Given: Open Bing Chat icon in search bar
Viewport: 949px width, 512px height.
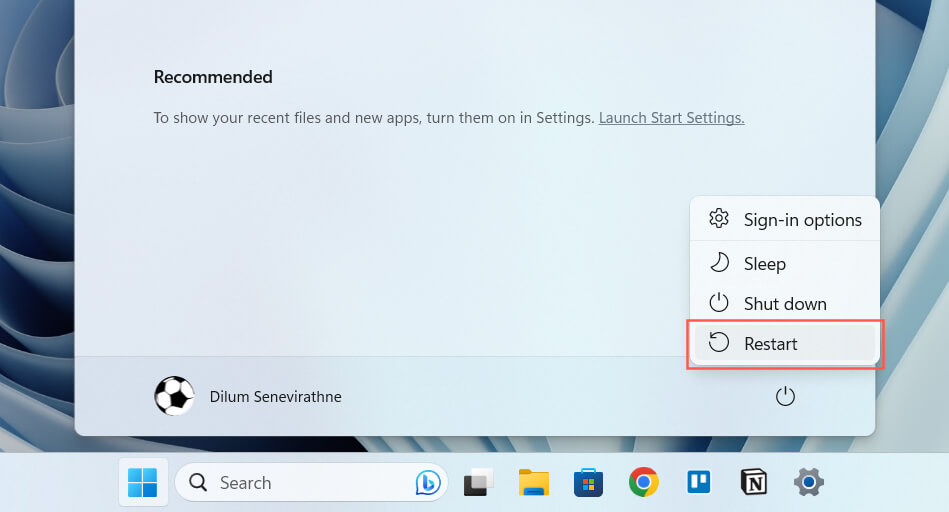Looking at the screenshot, I should pyautogui.click(x=428, y=483).
